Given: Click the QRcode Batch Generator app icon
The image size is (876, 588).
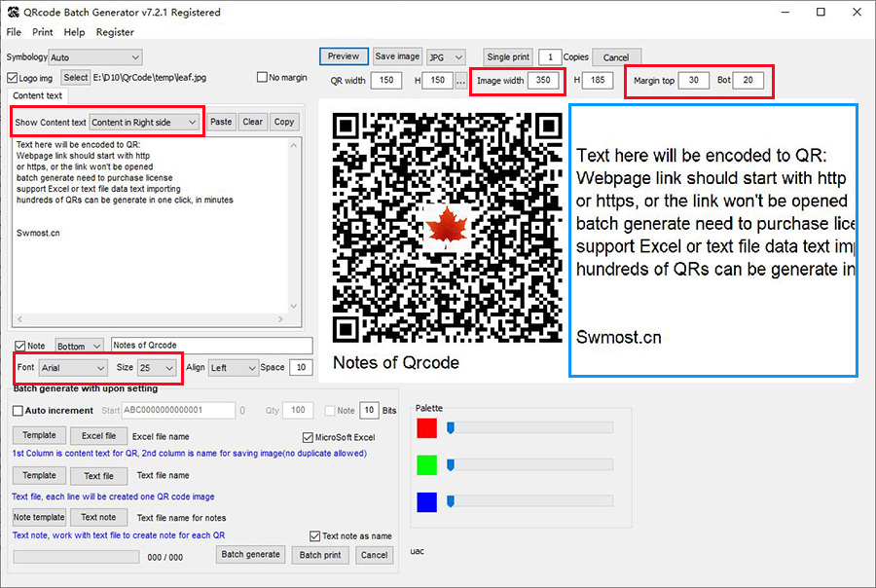Looking at the screenshot, I should [x=13, y=12].
